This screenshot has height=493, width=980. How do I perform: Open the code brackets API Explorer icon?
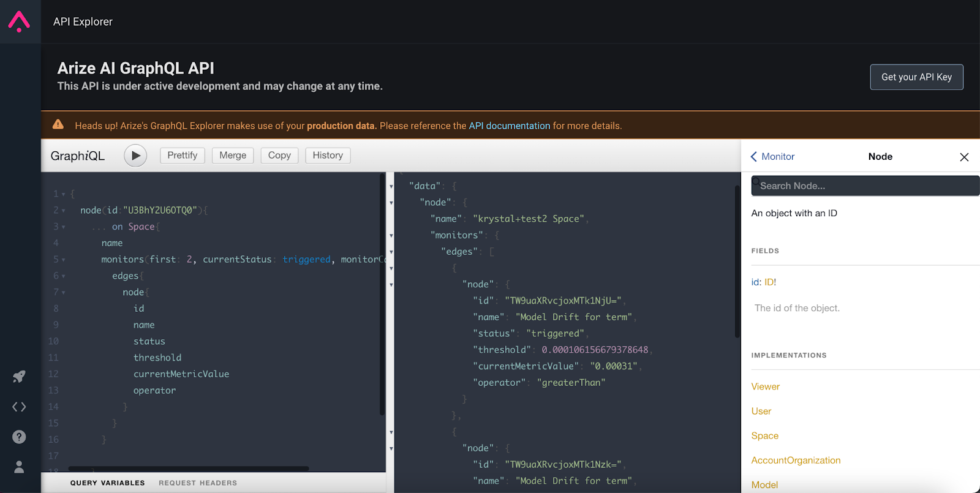click(19, 407)
